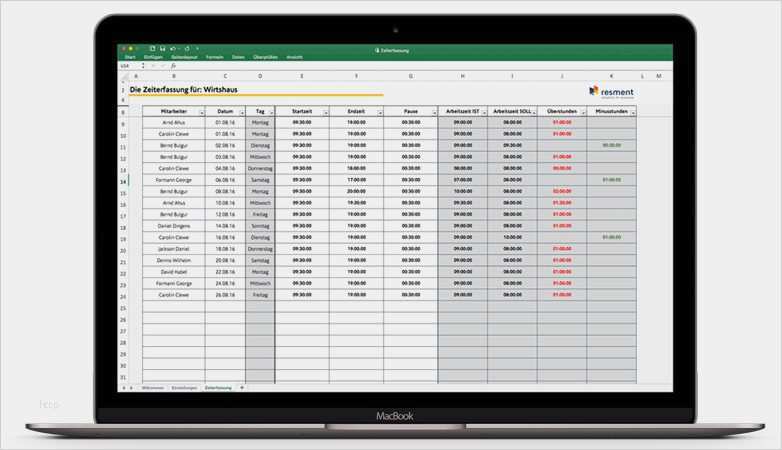This screenshot has width=782, height=450.
Task: Switch to the Einstellungen sheet tab
Action: (x=184, y=388)
